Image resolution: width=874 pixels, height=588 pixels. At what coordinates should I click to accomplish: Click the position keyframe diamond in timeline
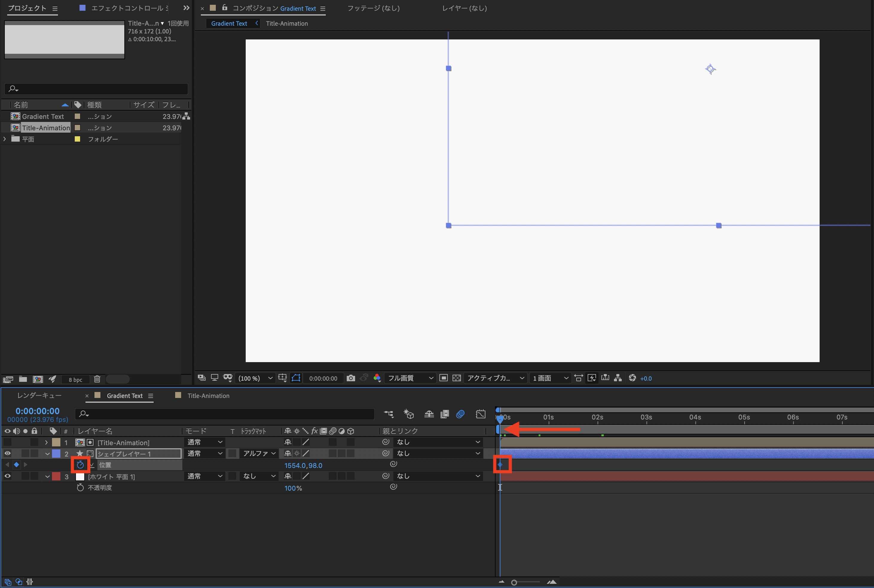pos(500,465)
